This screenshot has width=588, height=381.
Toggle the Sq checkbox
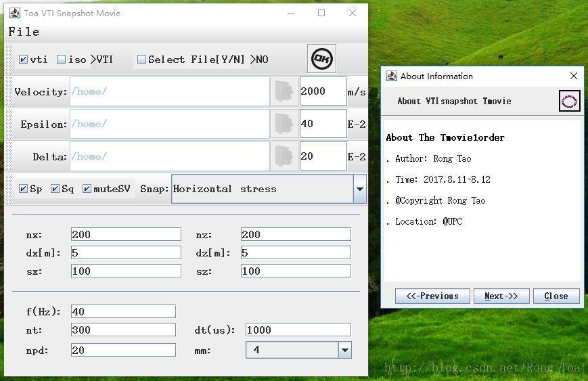(55, 189)
